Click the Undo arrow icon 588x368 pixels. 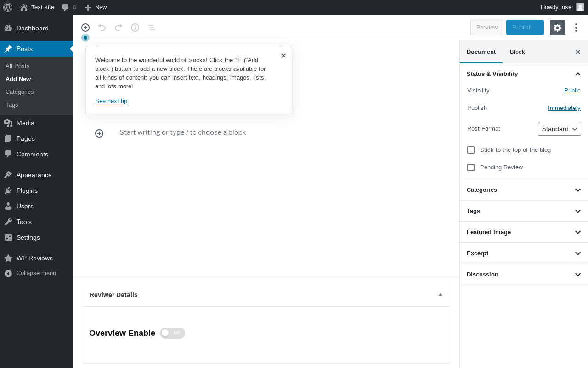pyautogui.click(x=102, y=28)
